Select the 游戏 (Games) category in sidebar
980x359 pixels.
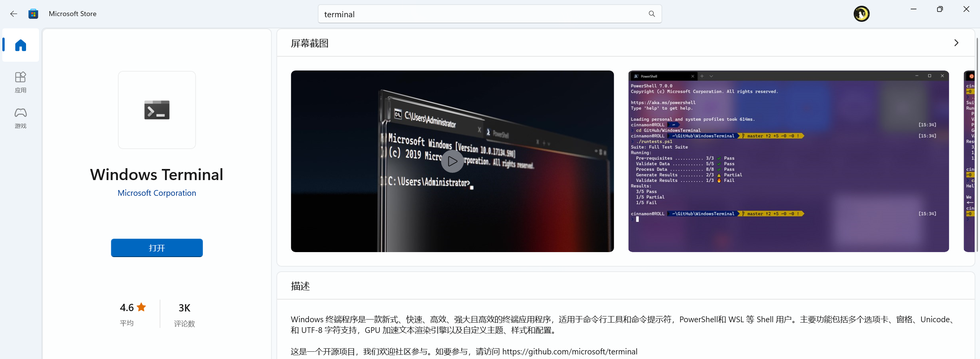click(20, 117)
